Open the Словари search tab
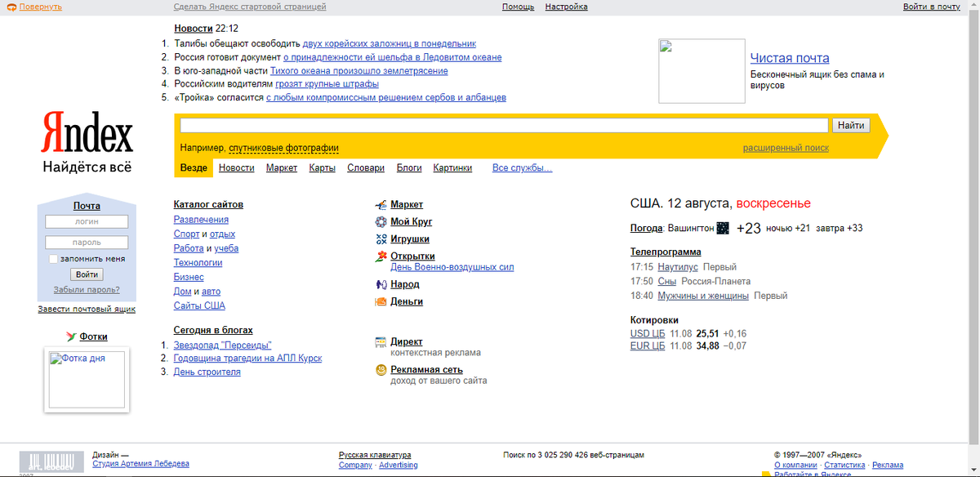 click(366, 168)
